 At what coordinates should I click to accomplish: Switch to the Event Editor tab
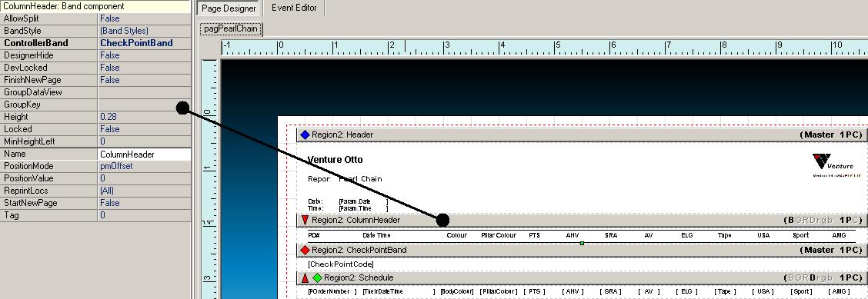[x=294, y=8]
